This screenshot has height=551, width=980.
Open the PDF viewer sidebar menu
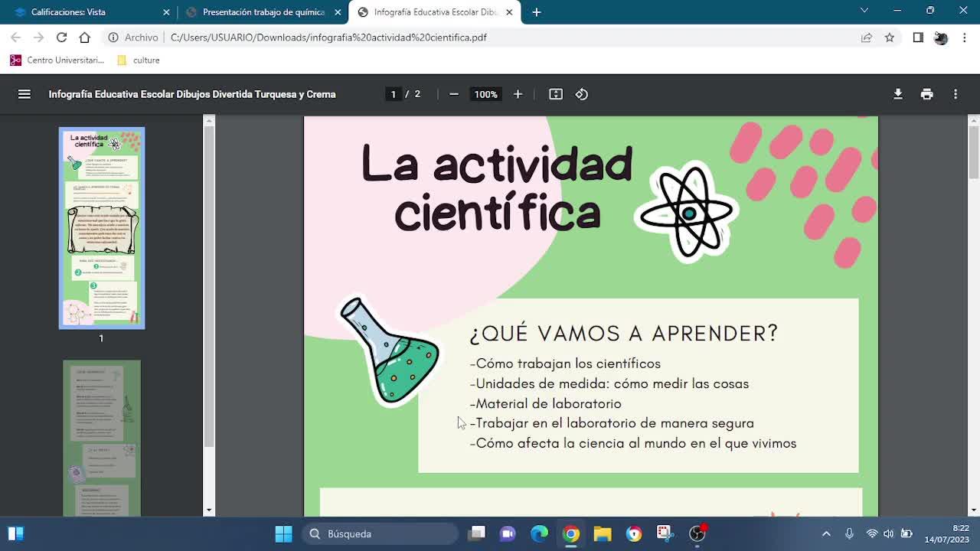pyautogui.click(x=24, y=94)
